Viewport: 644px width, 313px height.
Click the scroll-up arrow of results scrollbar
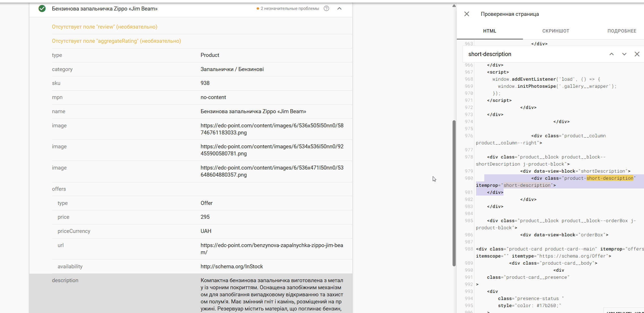pyautogui.click(x=454, y=6)
